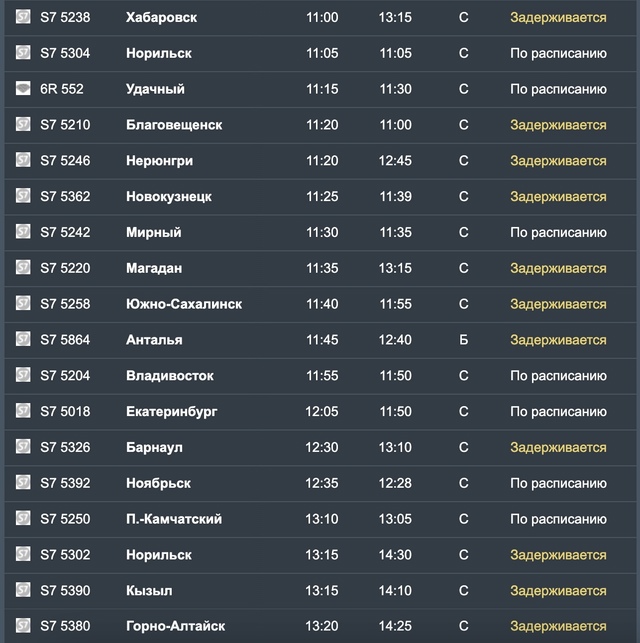Click terminal letter Б for Анталья
640x643 pixels.
(x=463, y=340)
